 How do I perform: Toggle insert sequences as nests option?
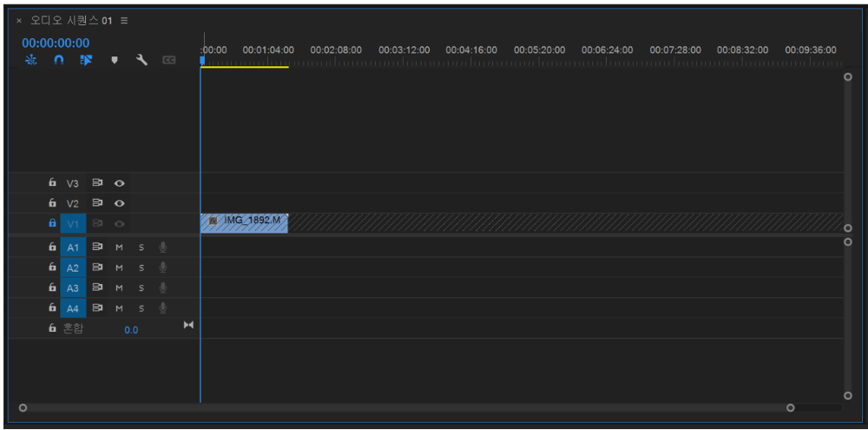(31, 60)
